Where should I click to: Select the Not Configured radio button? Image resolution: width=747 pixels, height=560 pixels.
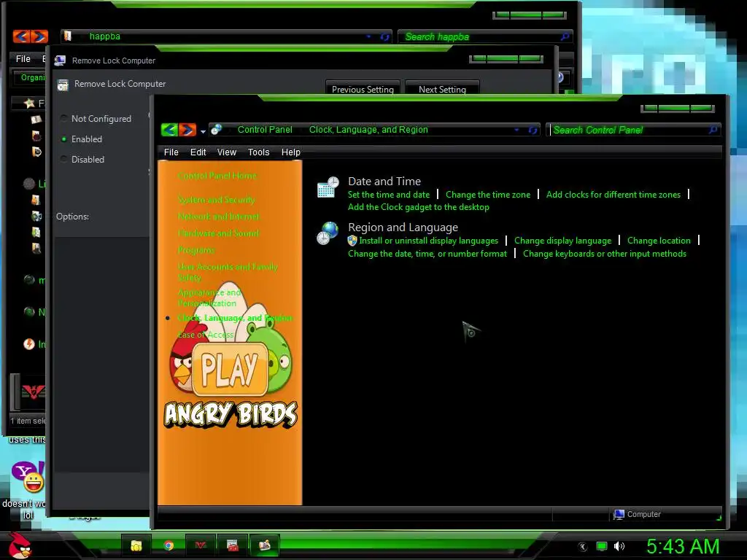64,119
